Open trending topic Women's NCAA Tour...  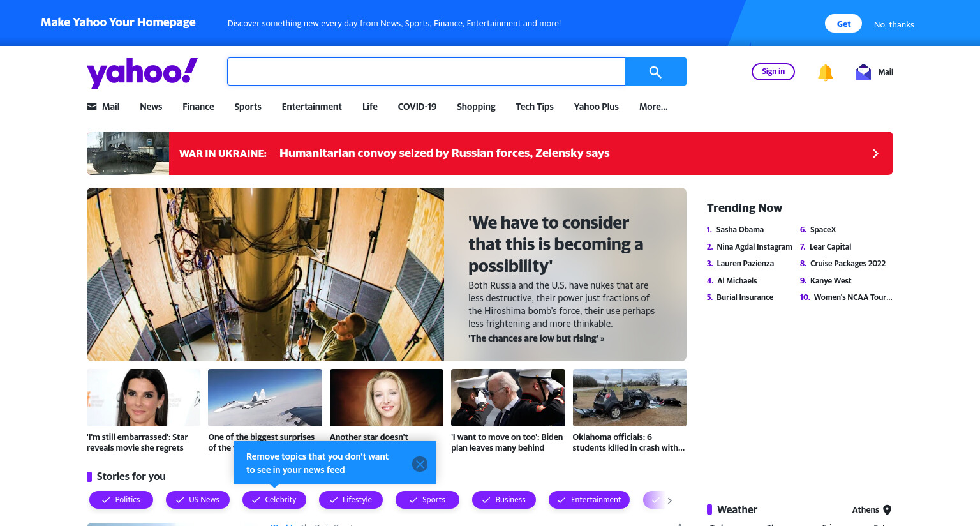point(853,297)
